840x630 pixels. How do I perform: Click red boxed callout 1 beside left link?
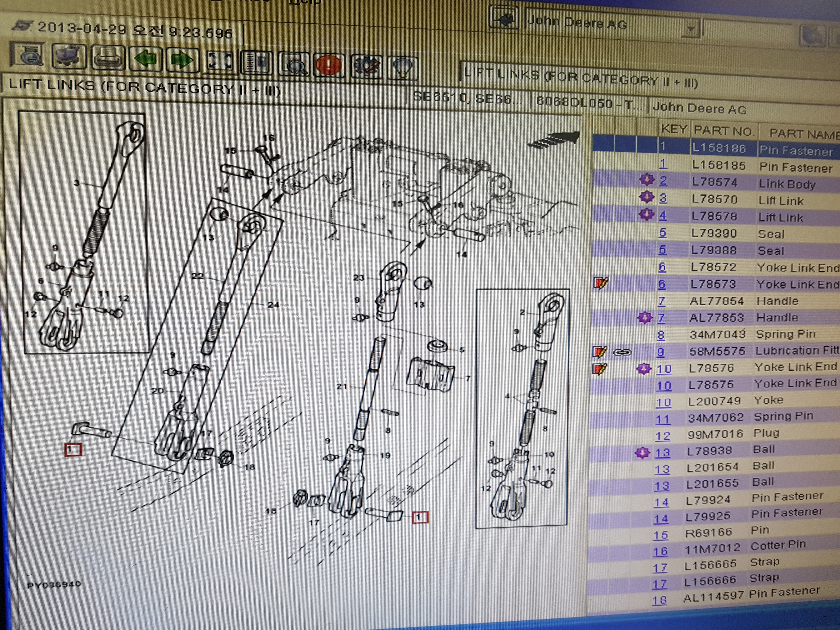click(73, 450)
